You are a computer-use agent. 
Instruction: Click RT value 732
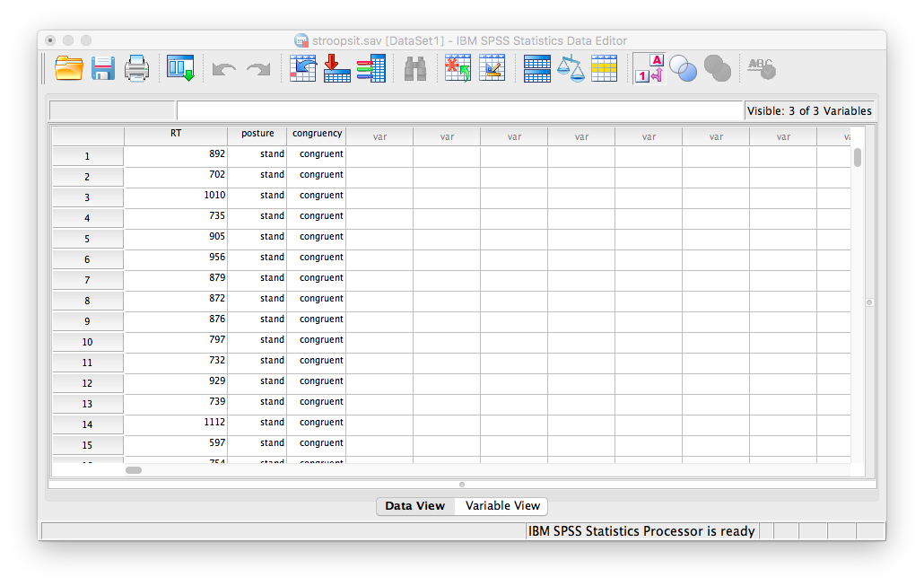(x=217, y=360)
